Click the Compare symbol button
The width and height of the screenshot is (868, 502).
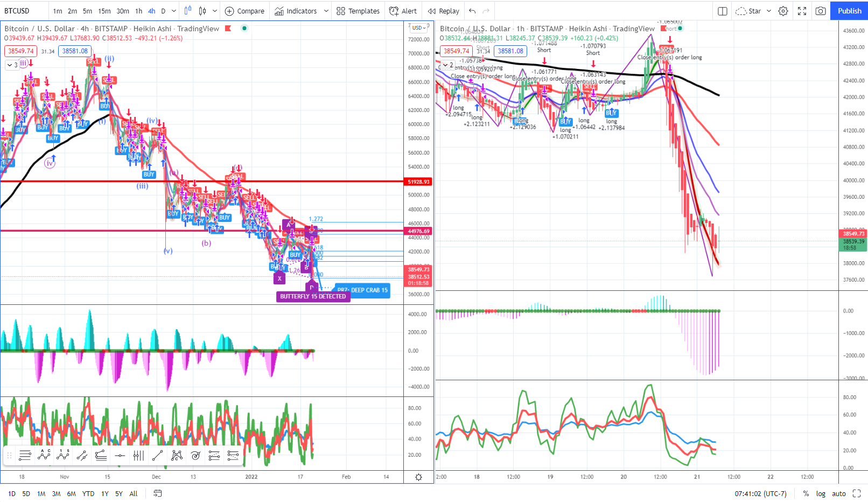click(x=244, y=11)
